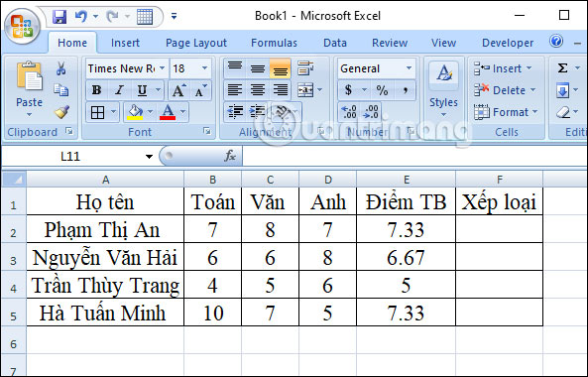Undo the last action
Viewport: 588px width, 377px height.
coord(81,16)
